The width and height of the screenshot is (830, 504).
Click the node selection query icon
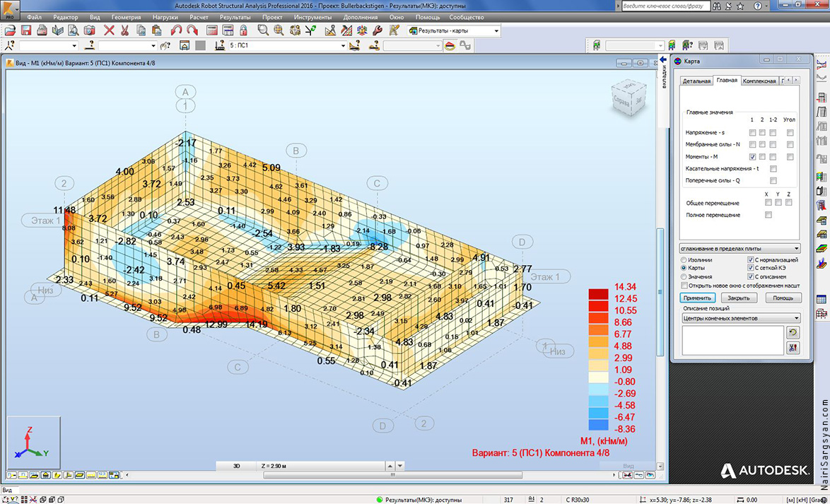[10, 45]
